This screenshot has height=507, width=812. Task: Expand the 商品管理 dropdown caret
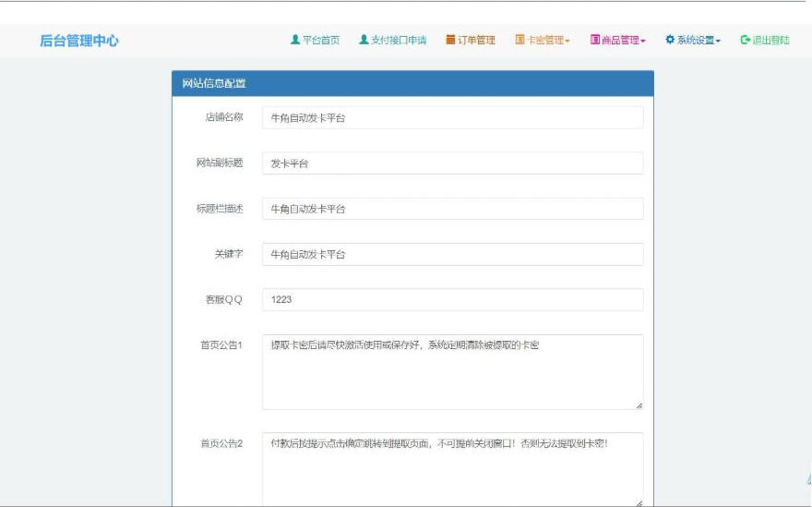pos(643,41)
